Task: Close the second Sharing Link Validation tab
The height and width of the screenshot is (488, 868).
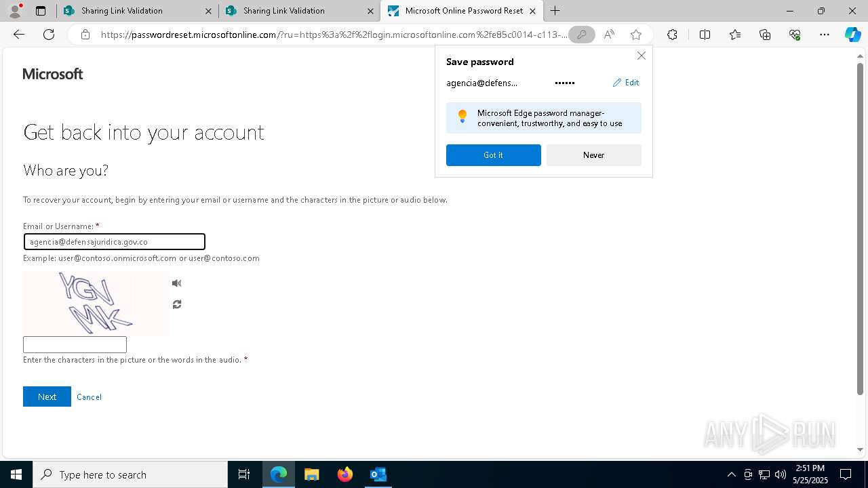Action: [370, 11]
